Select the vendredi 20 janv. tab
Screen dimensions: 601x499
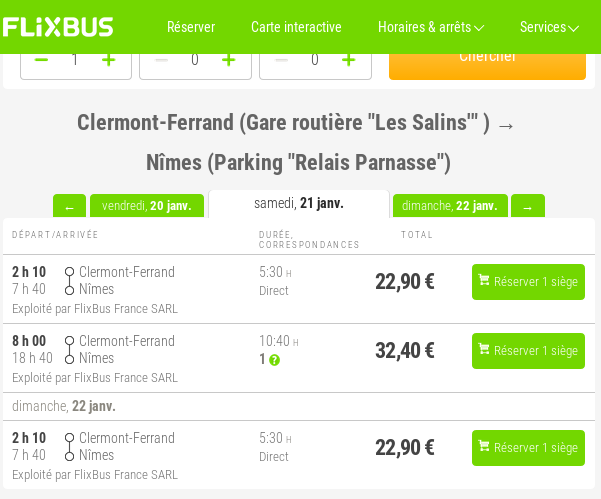click(x=147, y=206)
